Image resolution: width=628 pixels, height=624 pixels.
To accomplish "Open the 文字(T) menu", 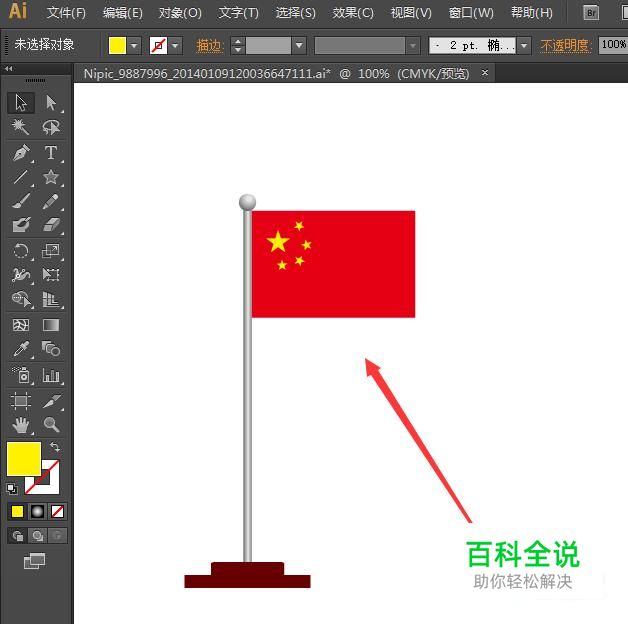I will pyautogui.click(x=238, y=13).
